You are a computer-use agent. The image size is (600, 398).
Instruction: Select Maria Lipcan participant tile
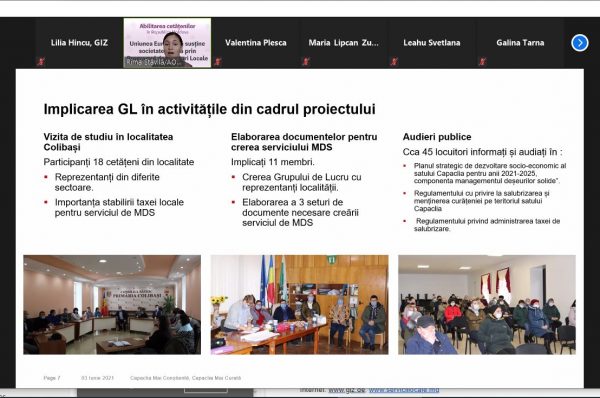[x=344, y=43]
